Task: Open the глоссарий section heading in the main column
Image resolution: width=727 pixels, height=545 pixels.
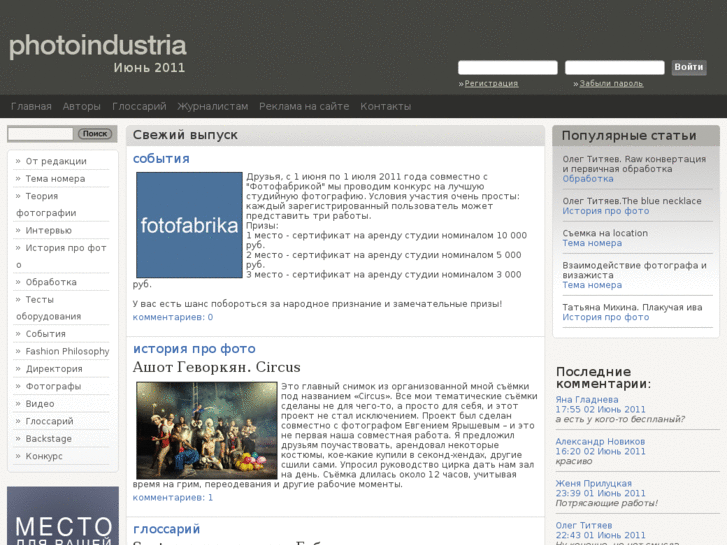Action: [166, 529]
